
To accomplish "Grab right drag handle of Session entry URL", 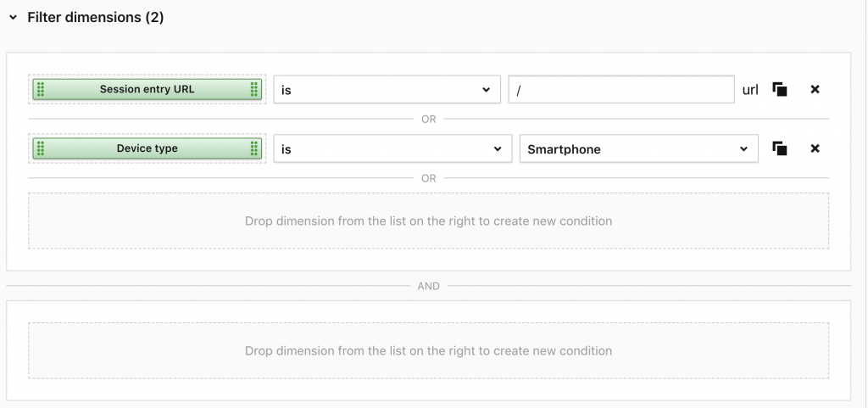I will point(253,89).
